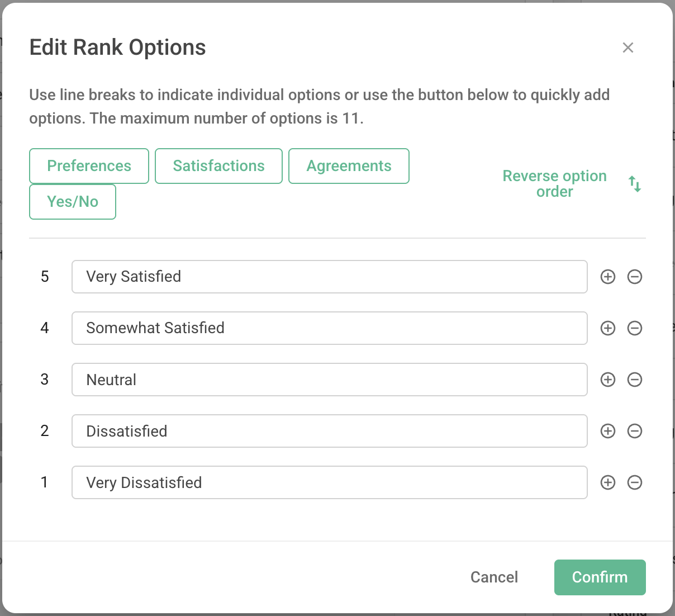Image resolution: width=675 pixels, height=616 pixels.
Task: Click the plus icon next to Dissatisfied
Action: click(608, 431)
